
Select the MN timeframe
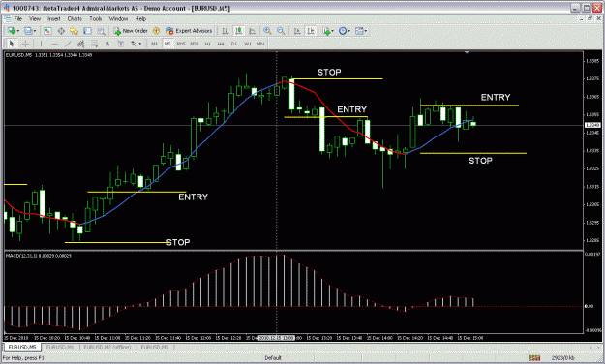260,44
